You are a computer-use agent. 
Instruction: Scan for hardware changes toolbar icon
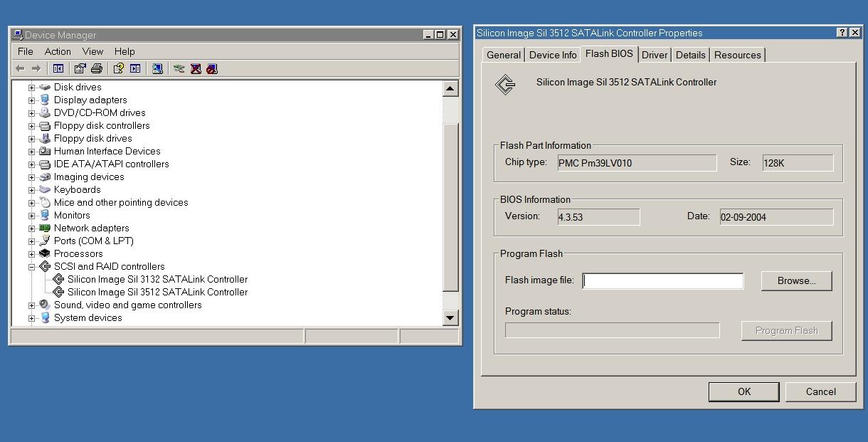(x=157, y=68)
